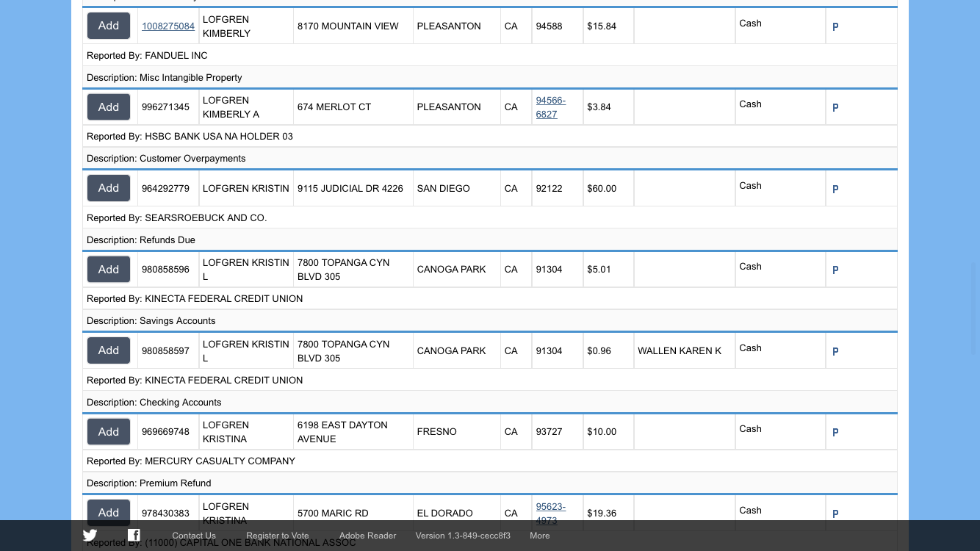Select property ID 964292779
The width and height of the screenshot is (980, 551).
165,189
